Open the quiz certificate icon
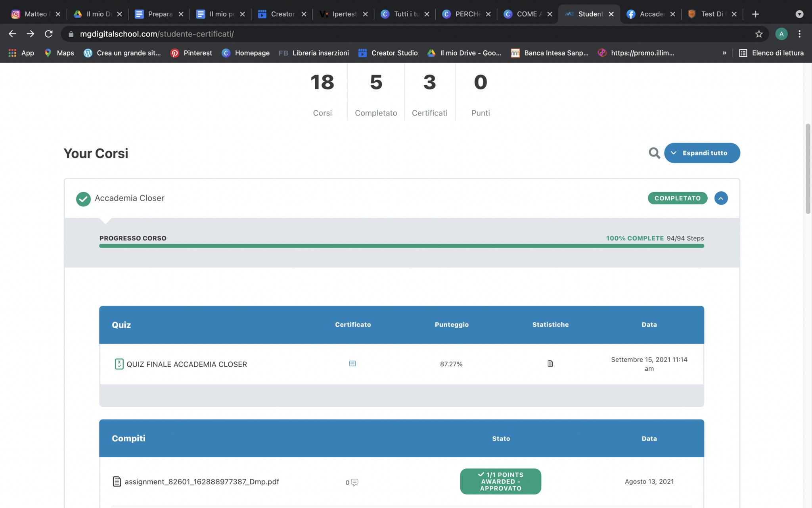812x508 pixels. [x=352, y=364]
